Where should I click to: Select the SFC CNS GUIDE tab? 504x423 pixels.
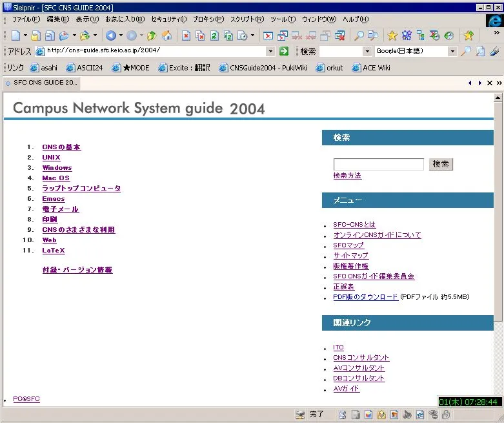[43, 83]
